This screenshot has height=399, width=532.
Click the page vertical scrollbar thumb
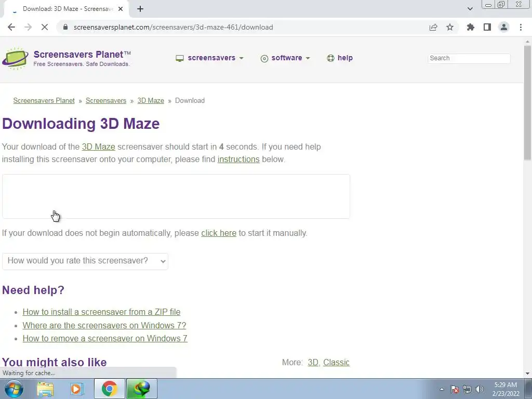pyautogui.click(x=527, y=102)
